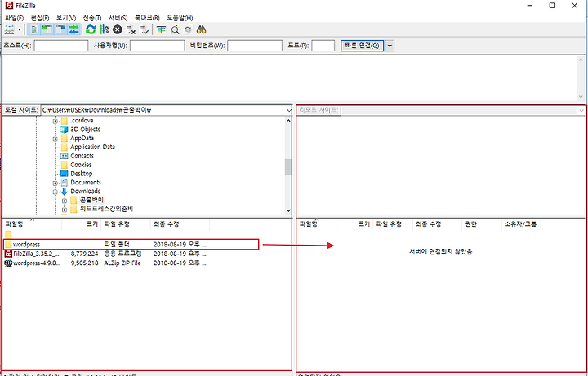Collapse the Downloads folder node
588x376 pixels.
click(x=56, y=192)
